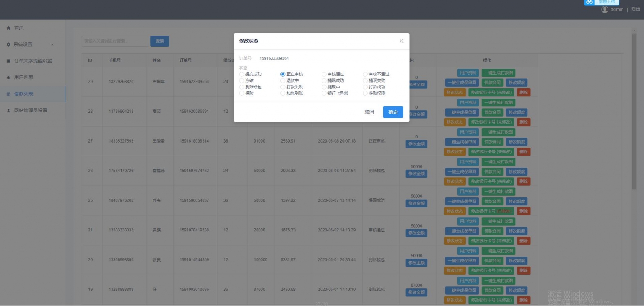Click the 取消 cancel button

(x=369, y=112)
